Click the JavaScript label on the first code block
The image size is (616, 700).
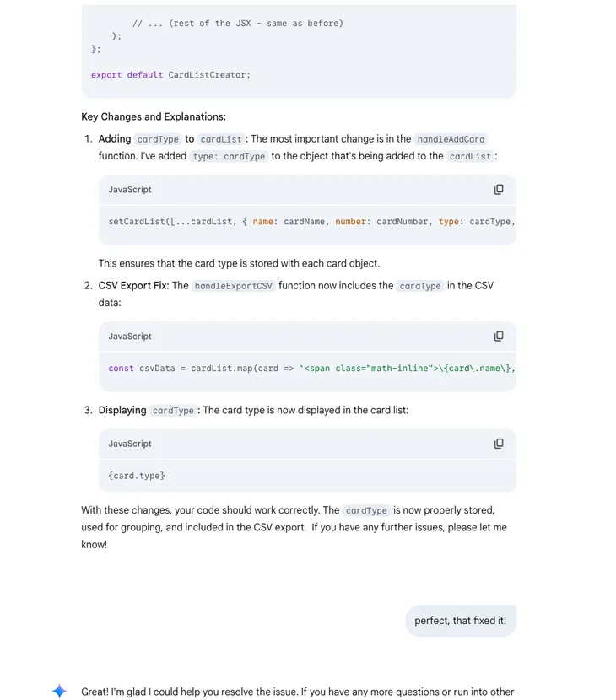click(128, 189)
